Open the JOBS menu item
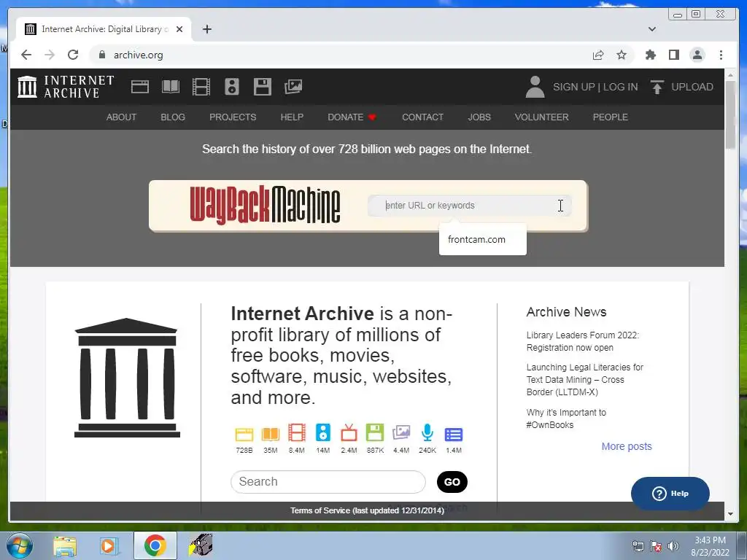Image resolution: width=747 pixels, height=560 pixels. pos(479,117)
